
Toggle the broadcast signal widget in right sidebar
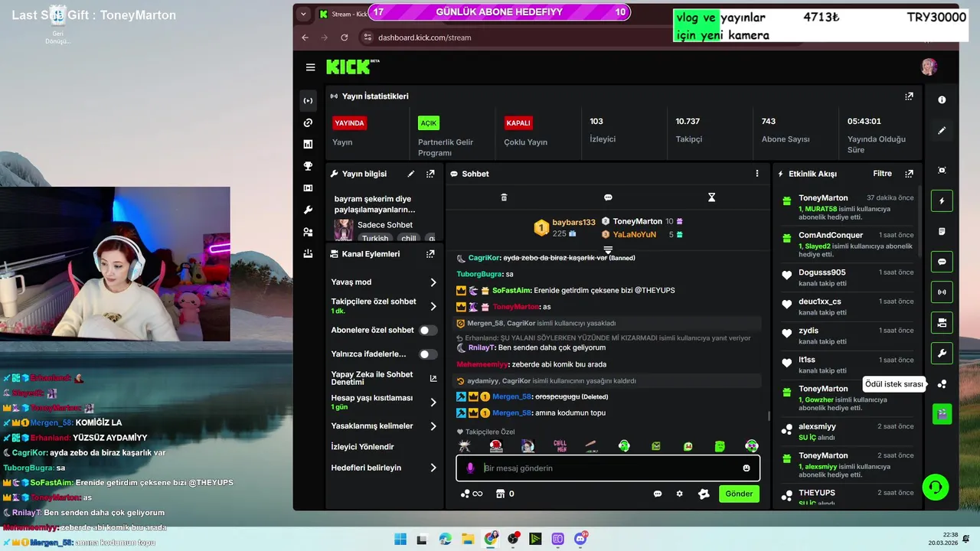(x=942, y=292)
